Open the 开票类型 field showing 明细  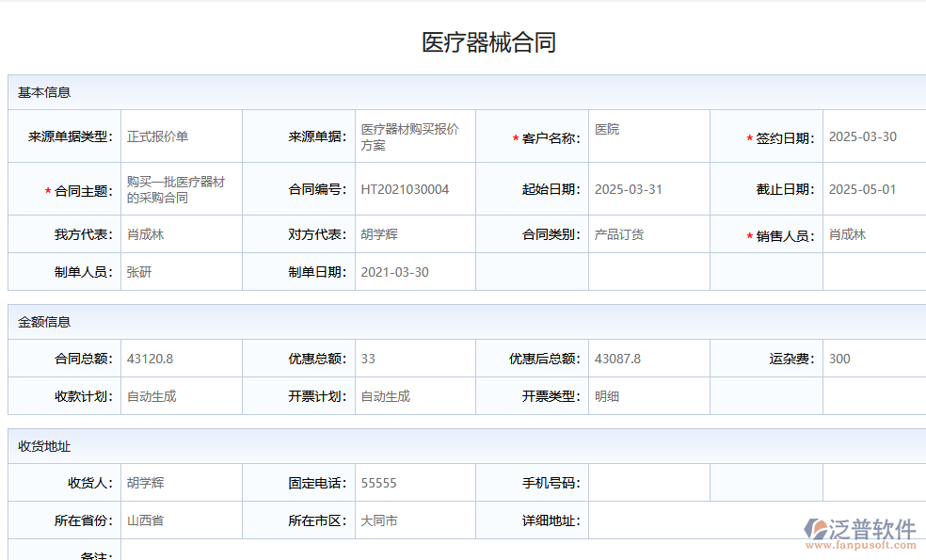649,396
